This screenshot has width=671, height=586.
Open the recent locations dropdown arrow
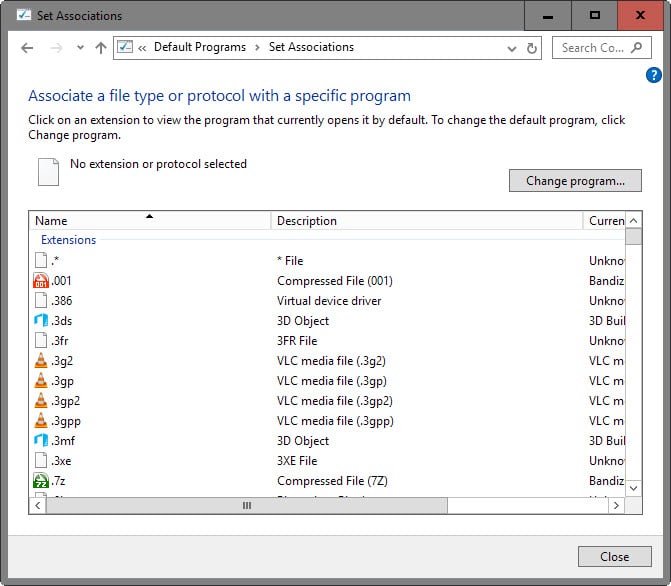point(80,48)
